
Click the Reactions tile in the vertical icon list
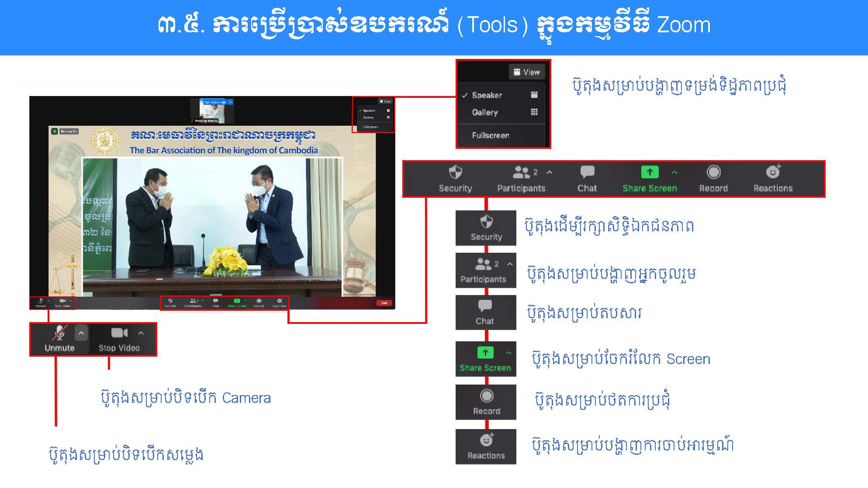pyautogui.click(x=486, y=447)
